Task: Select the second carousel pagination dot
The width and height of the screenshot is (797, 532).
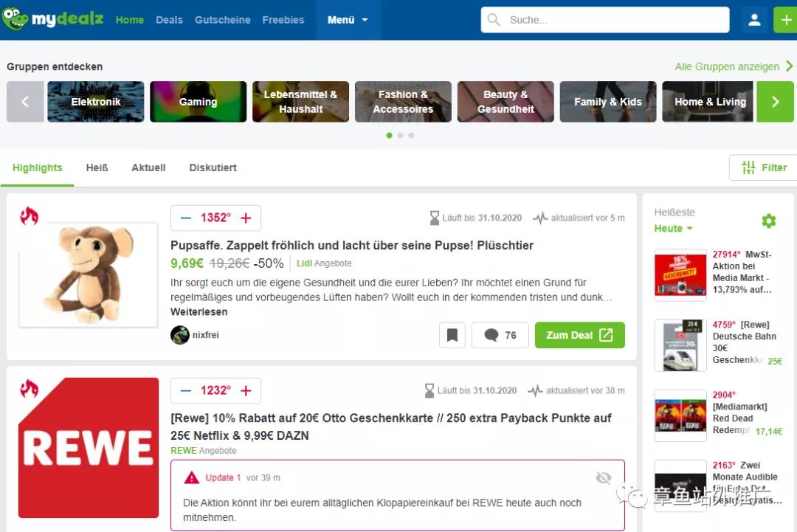Action: 400,136
